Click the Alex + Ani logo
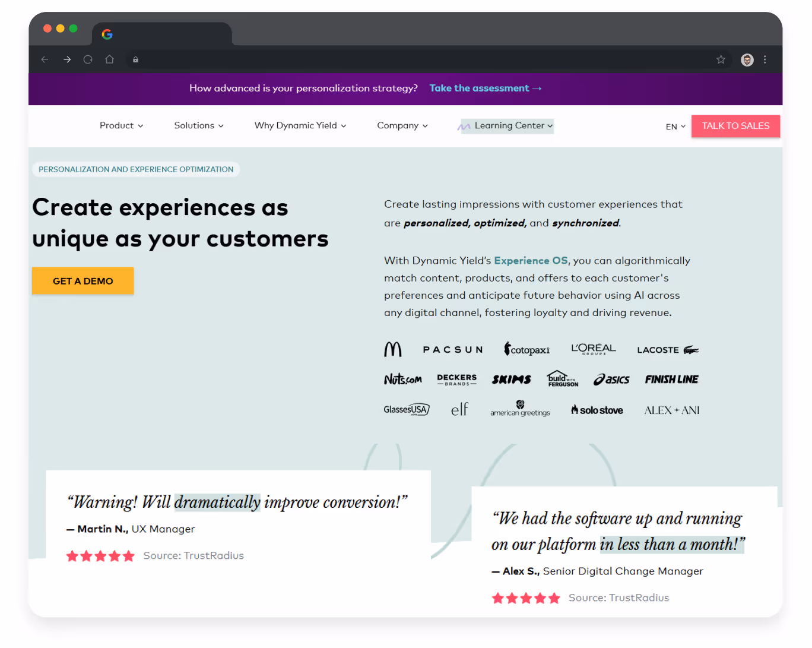This screenshot has height=648, width=812. pyautogui.click(x=672, y=410)
